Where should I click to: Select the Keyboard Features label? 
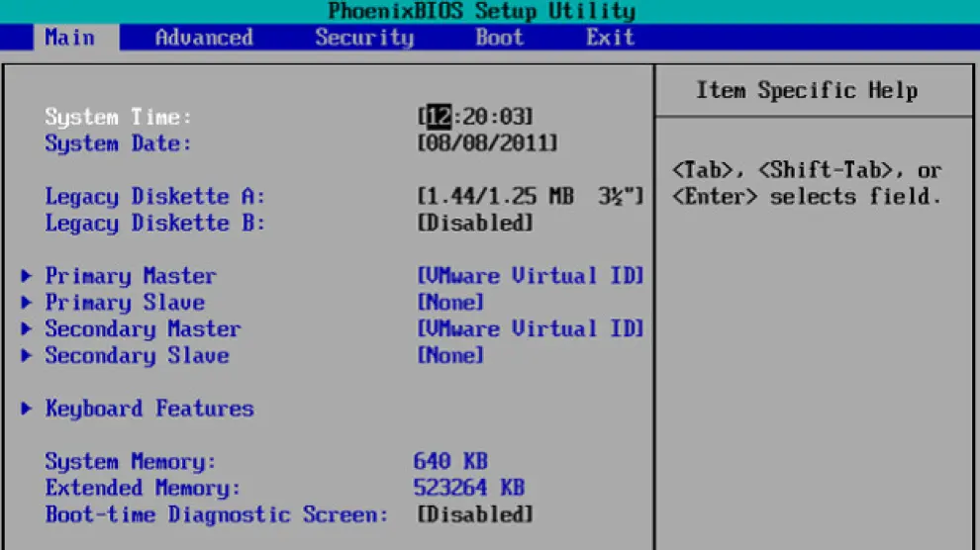(x=149, y=409)
